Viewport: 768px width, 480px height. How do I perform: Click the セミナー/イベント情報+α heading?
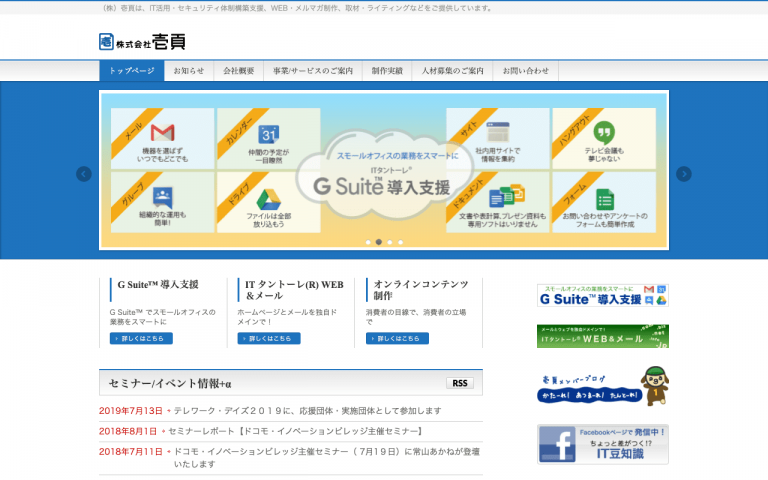(169, 384)
